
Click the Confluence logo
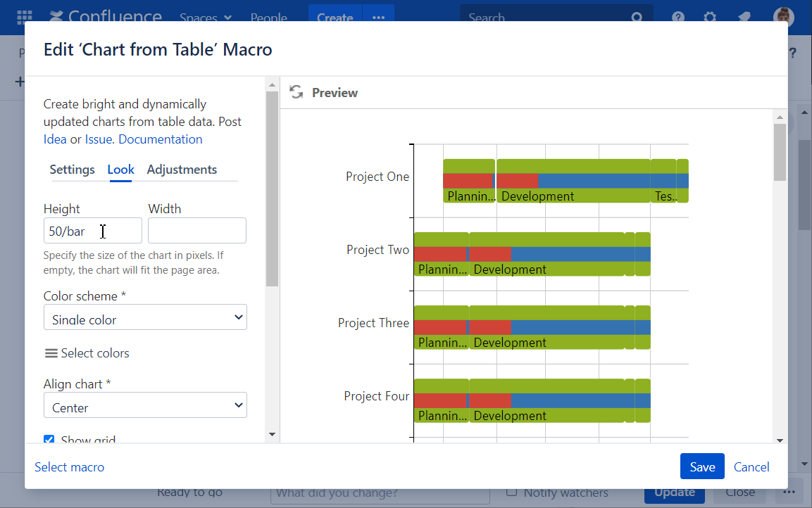[x=104, y=16]
